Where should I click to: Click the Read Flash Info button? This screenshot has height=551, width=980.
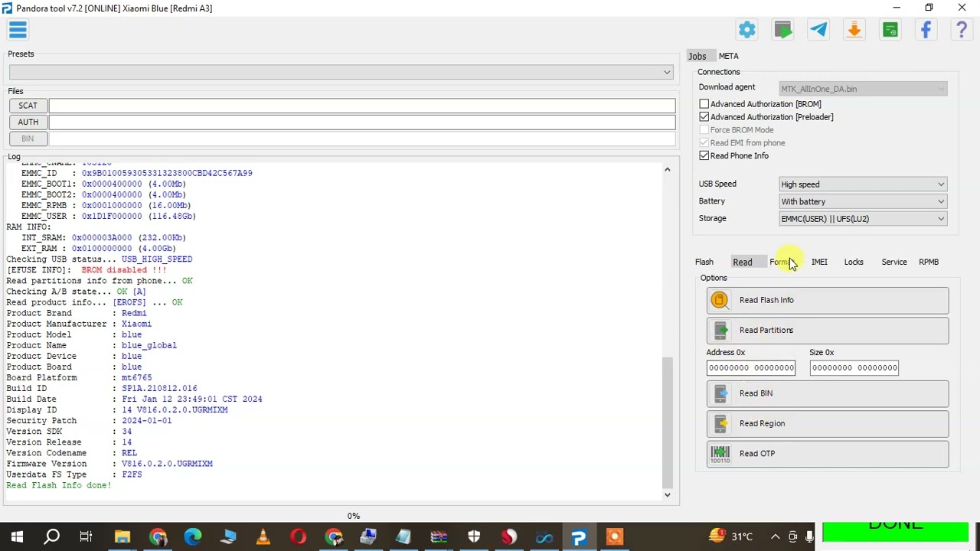click(828, 301)
